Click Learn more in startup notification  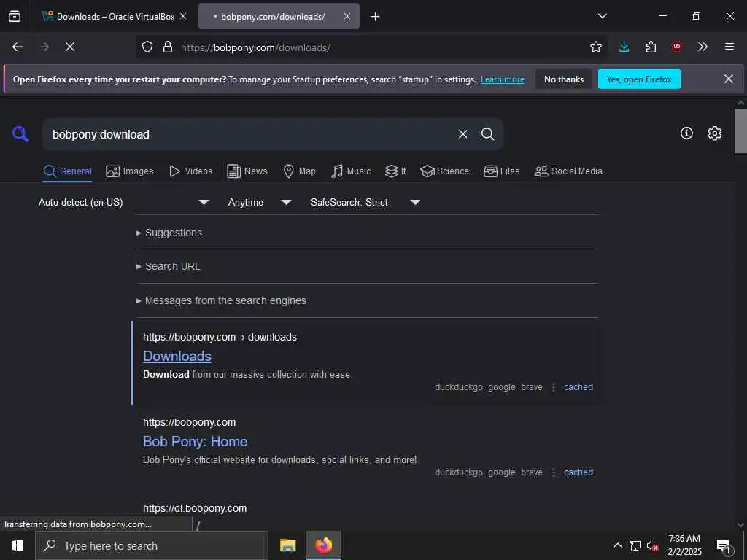pos(503,79)
